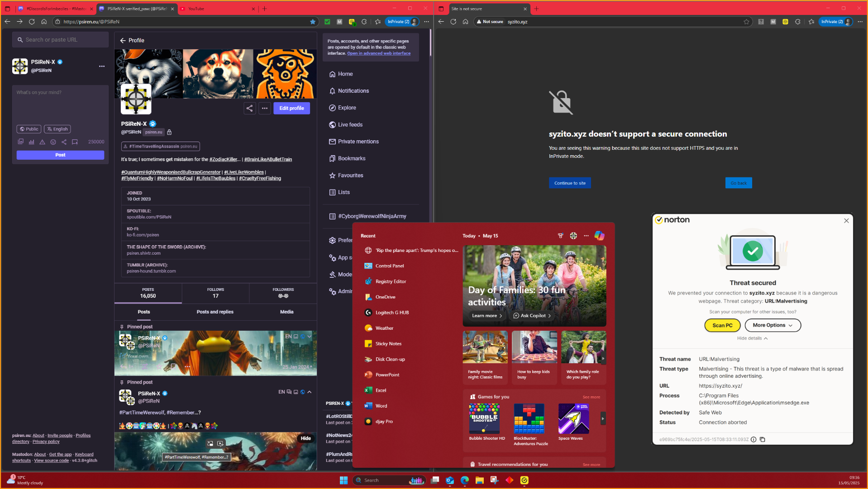Screen dimensions: 868x489
Task: Click the Ask Copilot button on the card
Action: pyautogui.click(x=532, y=316)
